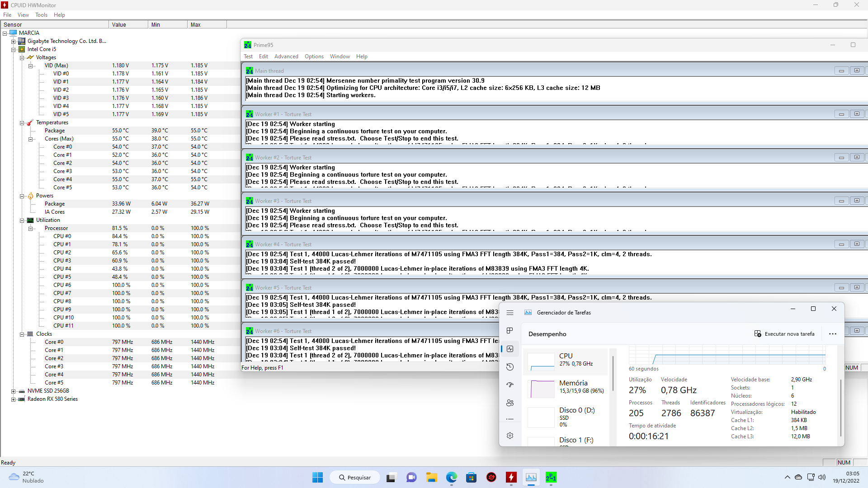Open Microsoft Store from the taskbar
This screenshot has width=868, height=488.
[x=472, y=477]
